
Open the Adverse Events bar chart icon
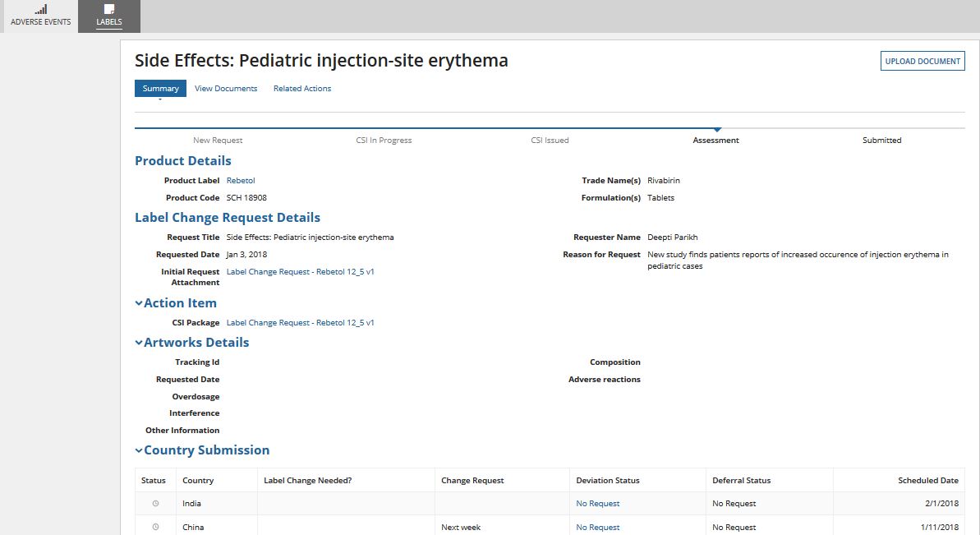tap(40, 9)
